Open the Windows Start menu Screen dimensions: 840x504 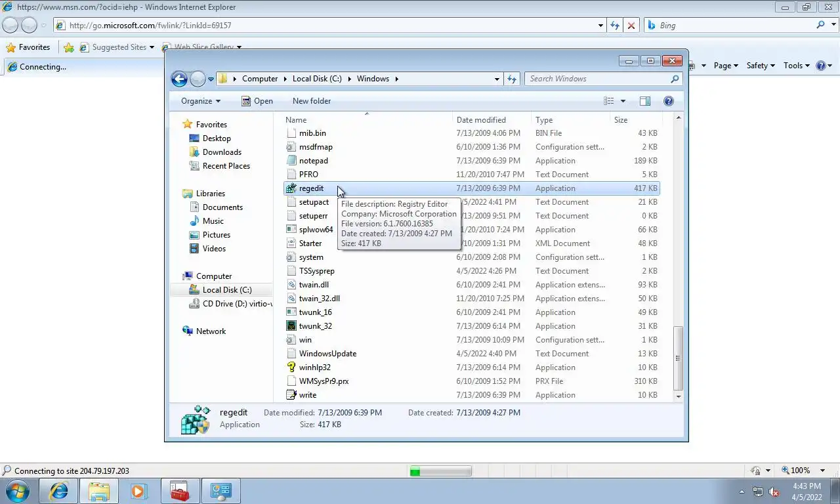[17, 491]
